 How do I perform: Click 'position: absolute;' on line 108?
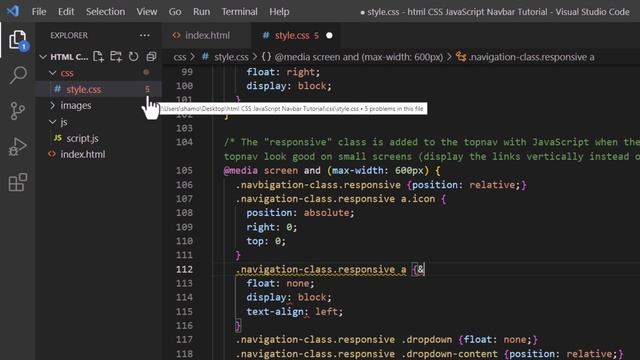click(300, 213)
